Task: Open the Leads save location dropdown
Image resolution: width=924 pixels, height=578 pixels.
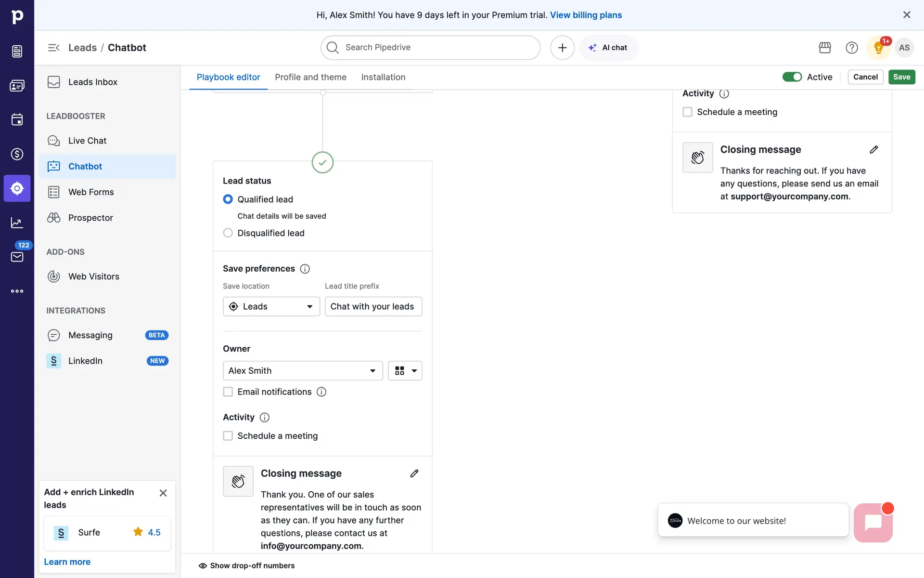Action: (271, 307)
